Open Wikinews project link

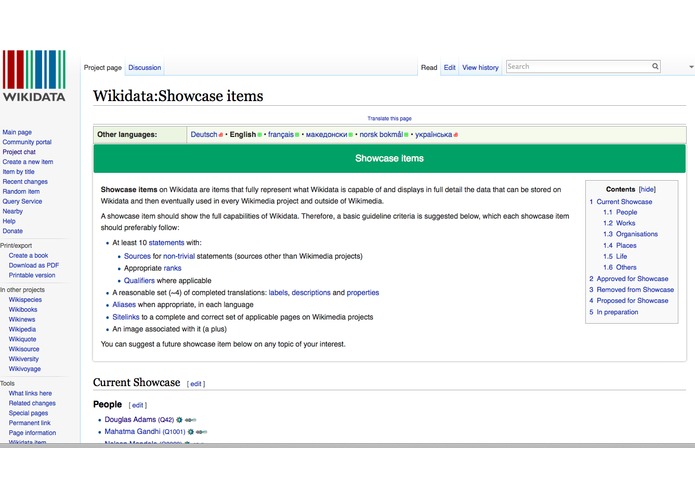pos(22,319)
